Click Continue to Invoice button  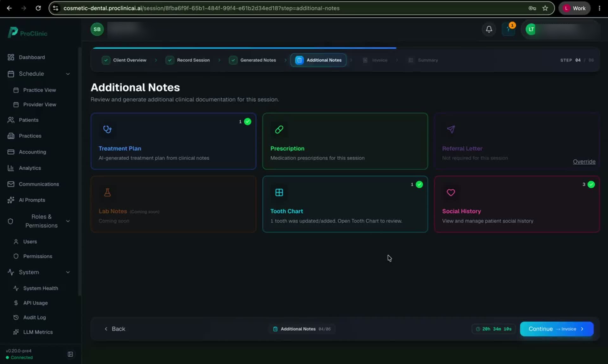pyautogui.click(x=557, y=329)
